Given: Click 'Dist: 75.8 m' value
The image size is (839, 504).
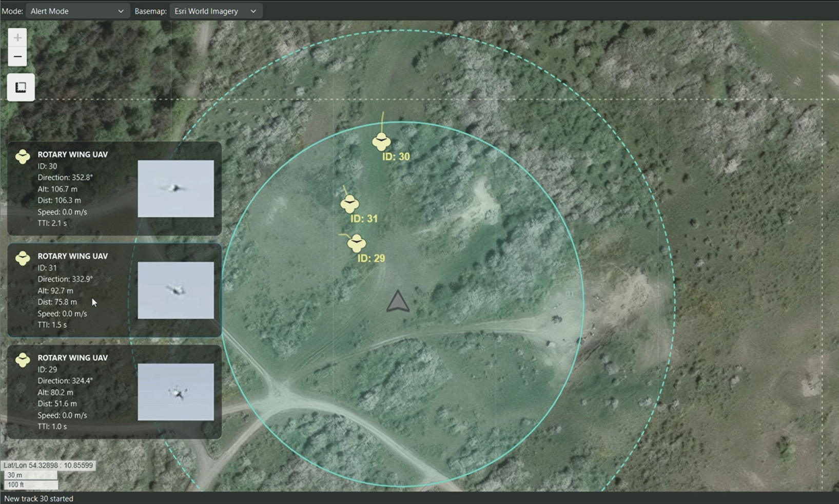Looking at the screenshot, I should click(57, 302).
